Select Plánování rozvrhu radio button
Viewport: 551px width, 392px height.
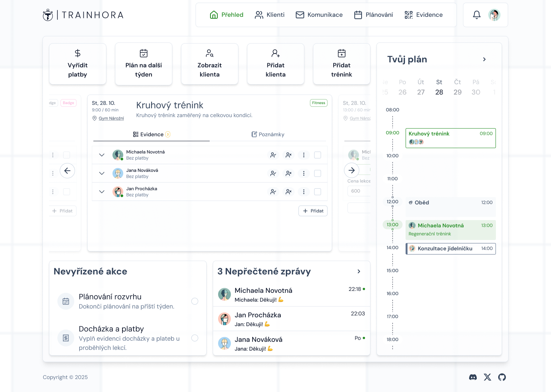click(195, 301)
